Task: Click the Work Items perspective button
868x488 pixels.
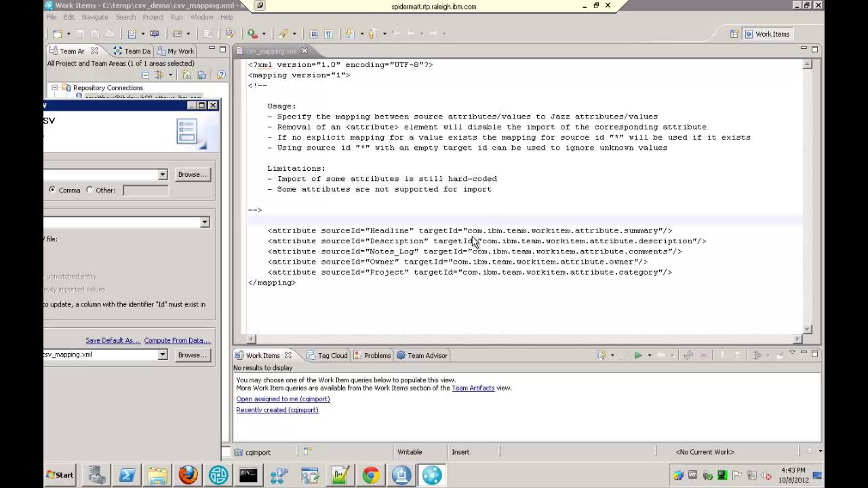Action: (767, 34)
